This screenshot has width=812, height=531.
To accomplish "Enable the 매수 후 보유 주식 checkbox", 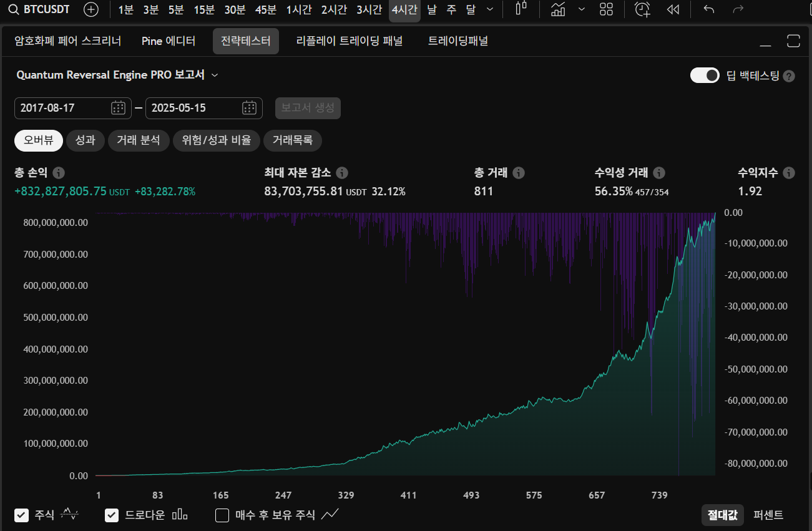I will [x=222, y=515].
